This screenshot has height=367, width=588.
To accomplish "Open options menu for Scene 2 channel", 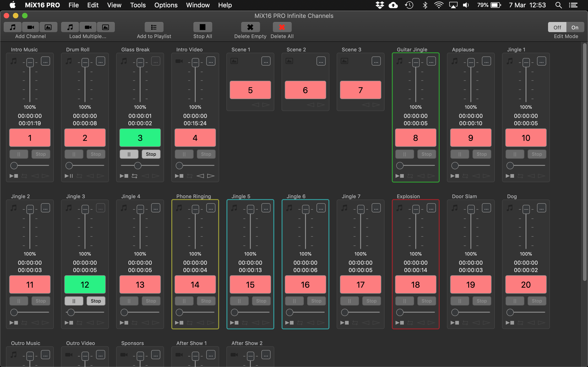I will pos(321,61).
